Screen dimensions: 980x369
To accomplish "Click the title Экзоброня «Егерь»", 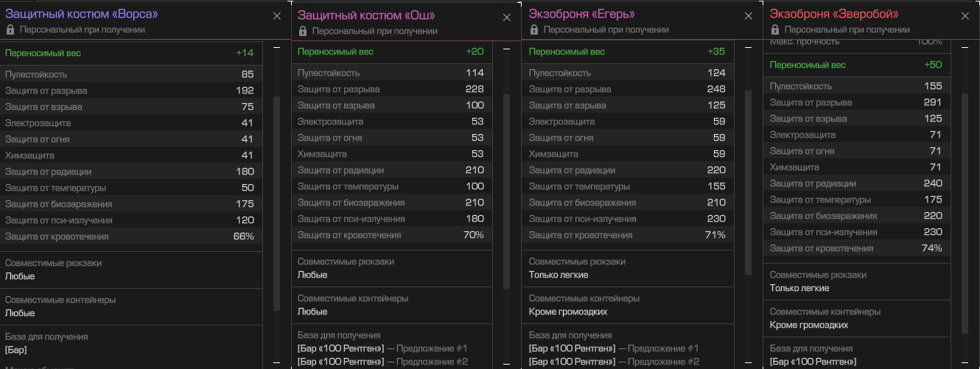I will 581,14.
